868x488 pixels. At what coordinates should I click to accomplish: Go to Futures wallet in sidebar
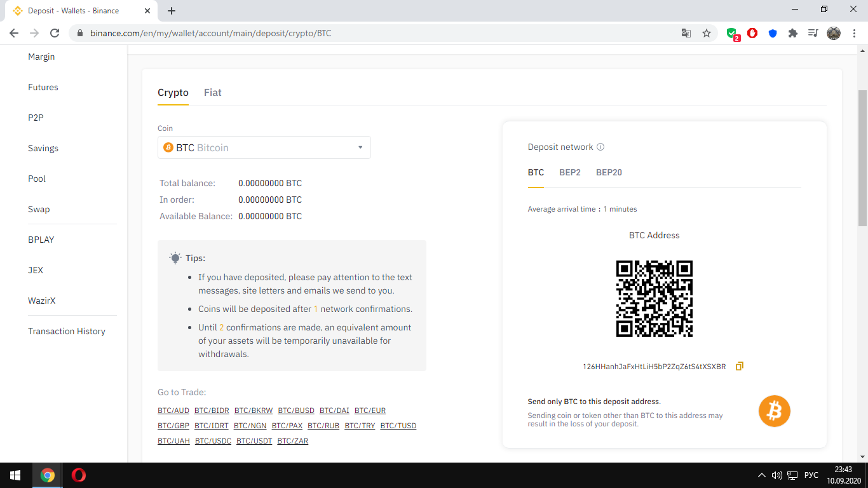click(43, 87)
